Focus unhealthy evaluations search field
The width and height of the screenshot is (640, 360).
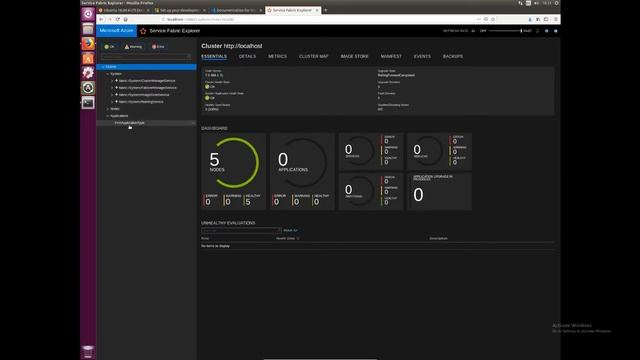click(241, 230)
